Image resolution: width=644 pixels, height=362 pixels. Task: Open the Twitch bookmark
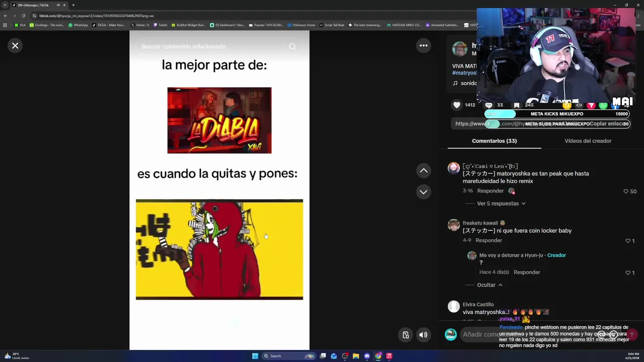160,25
